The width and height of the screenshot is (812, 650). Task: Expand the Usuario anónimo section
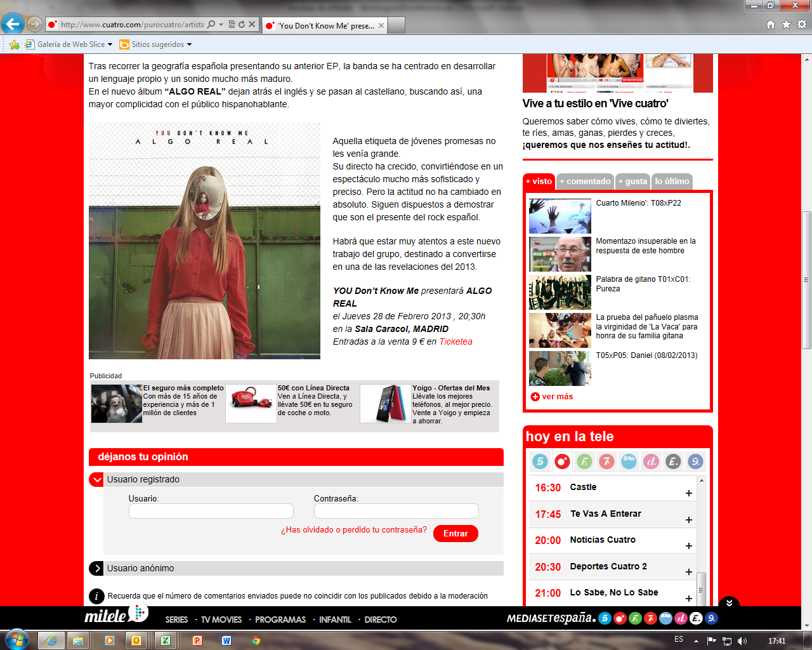tap(96, 568)
